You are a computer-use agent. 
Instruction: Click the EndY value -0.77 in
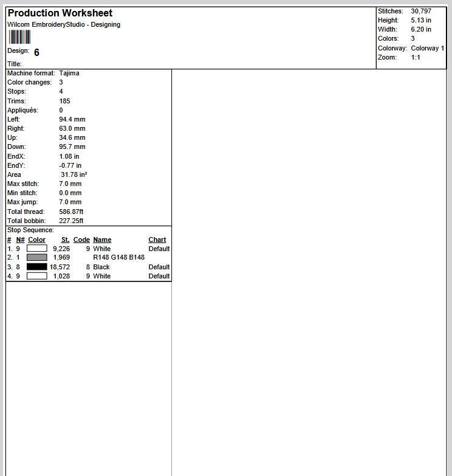(x=70, y=165)
